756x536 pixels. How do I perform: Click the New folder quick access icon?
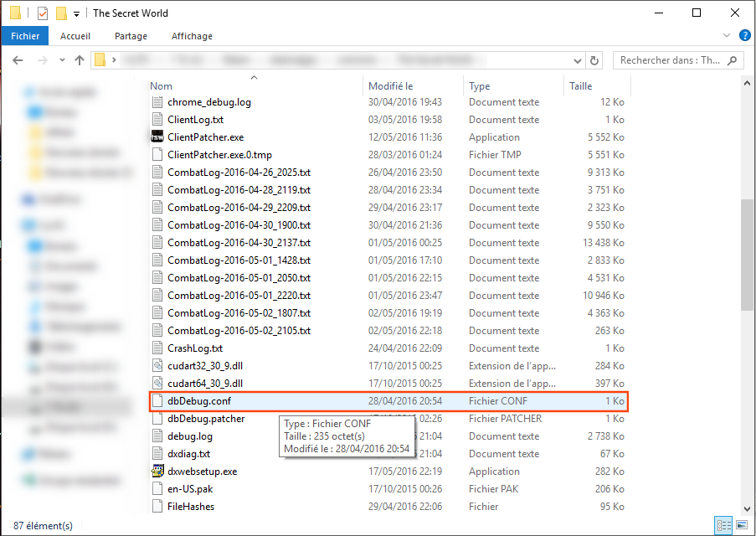click(62, 13)
